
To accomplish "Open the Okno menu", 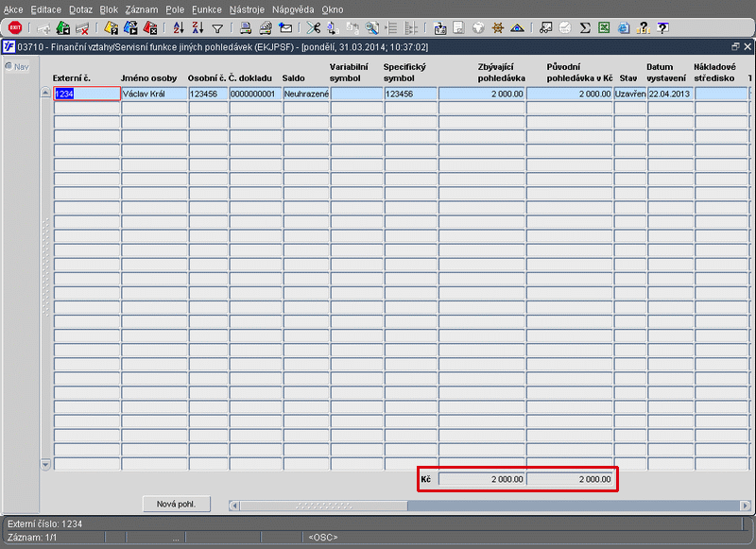I will (333, 9).
